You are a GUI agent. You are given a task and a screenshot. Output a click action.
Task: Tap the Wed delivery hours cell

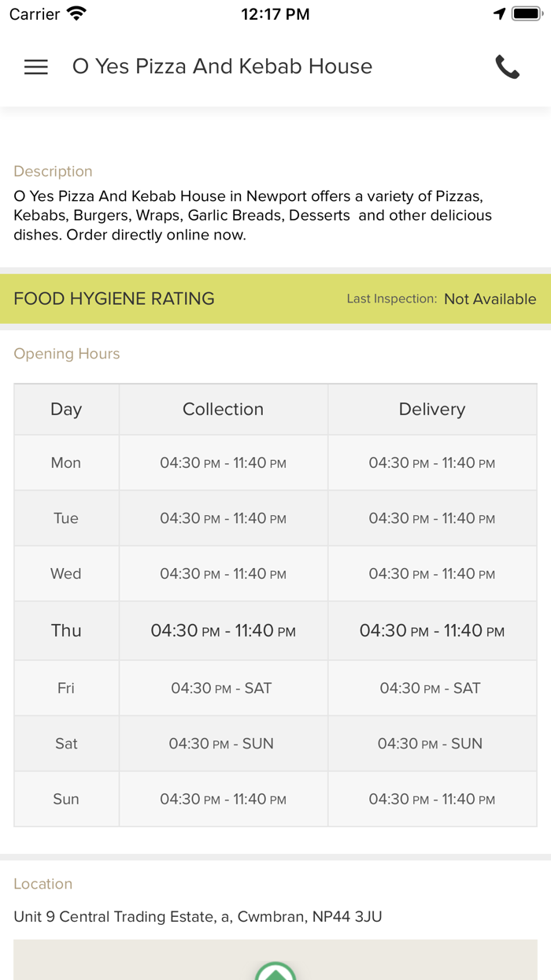click(431, 574)
